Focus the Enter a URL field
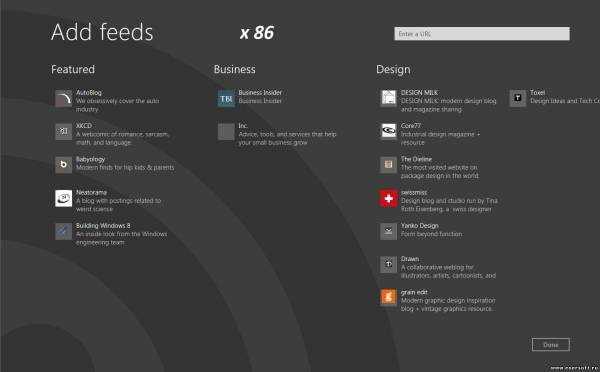The width and height of the screenshot is (600, 372). pyautogui.click(x=482, y=34)
